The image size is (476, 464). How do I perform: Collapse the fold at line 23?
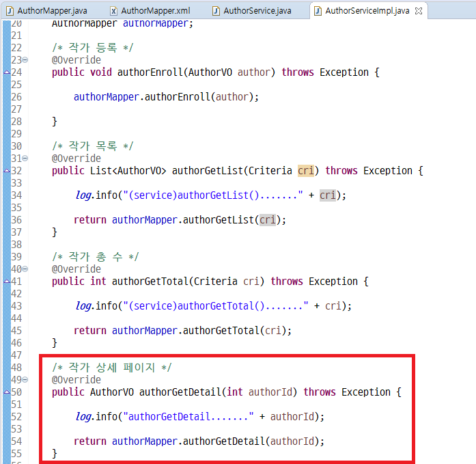click(25, 60)
